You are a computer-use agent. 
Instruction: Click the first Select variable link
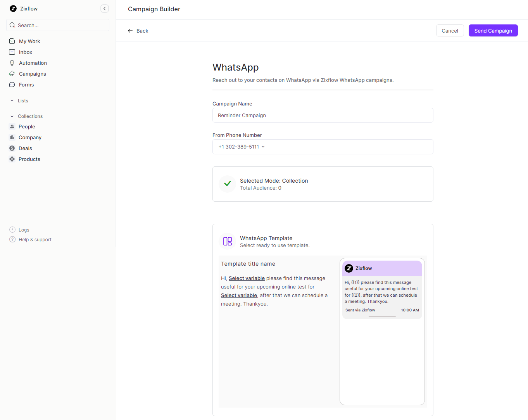tap(246, 278)
